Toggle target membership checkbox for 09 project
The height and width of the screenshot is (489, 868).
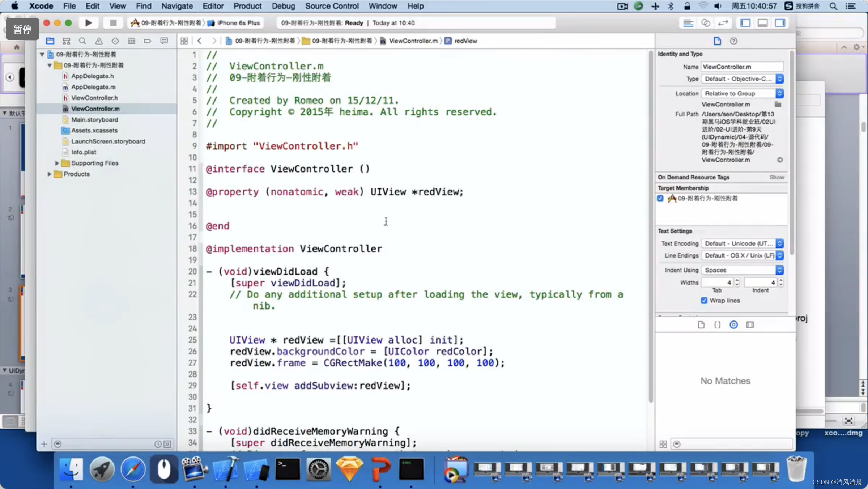tap(660, 198)
